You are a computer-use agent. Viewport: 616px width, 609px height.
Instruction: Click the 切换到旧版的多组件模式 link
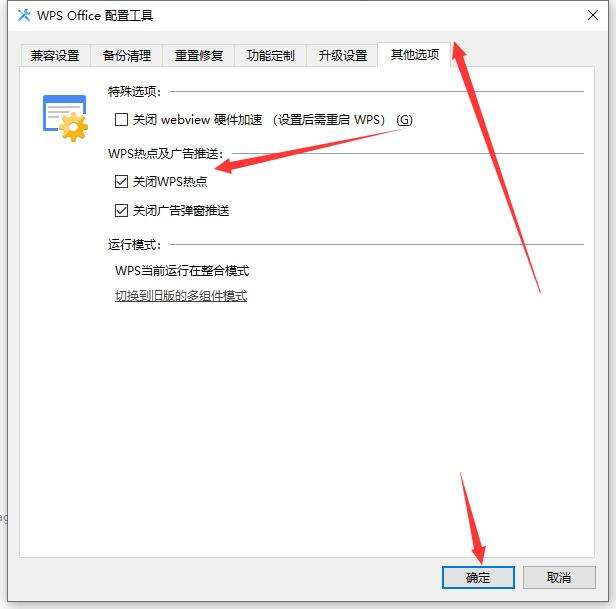(x=181, y=295)
